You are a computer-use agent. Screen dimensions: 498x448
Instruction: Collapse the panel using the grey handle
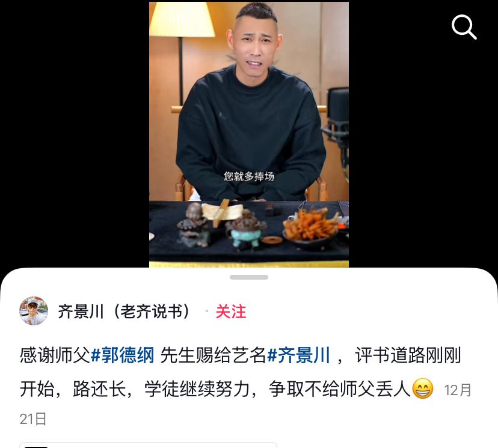click(249, 277)
